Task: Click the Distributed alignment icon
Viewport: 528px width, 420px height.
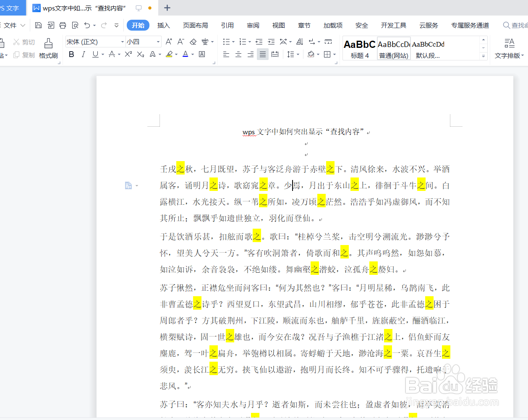Action: coord(275,54)
